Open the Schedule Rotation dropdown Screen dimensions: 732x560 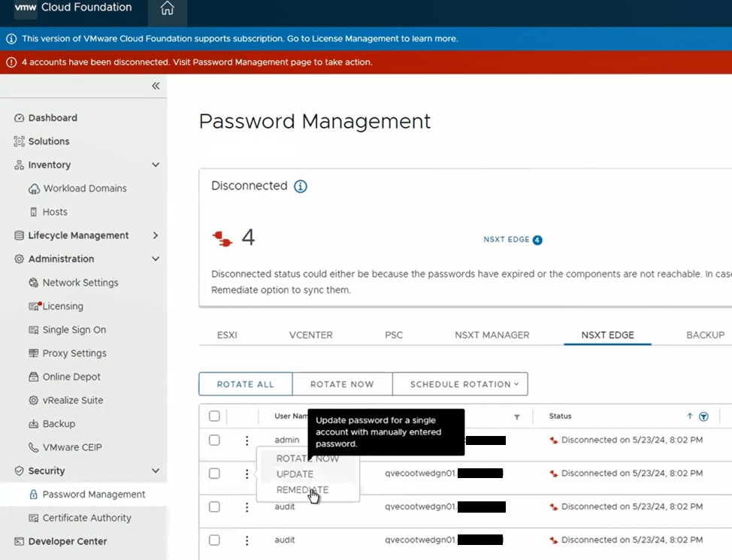[460, 384]
